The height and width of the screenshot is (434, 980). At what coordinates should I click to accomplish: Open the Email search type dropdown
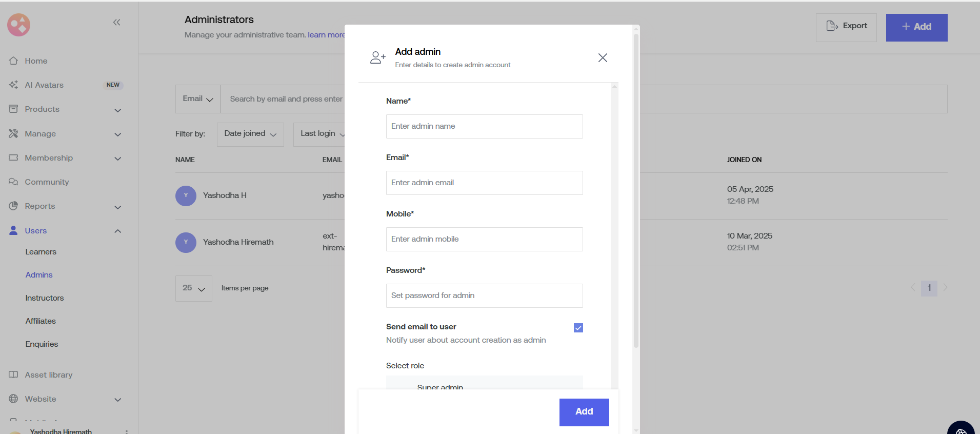click(x=198, y=99)
